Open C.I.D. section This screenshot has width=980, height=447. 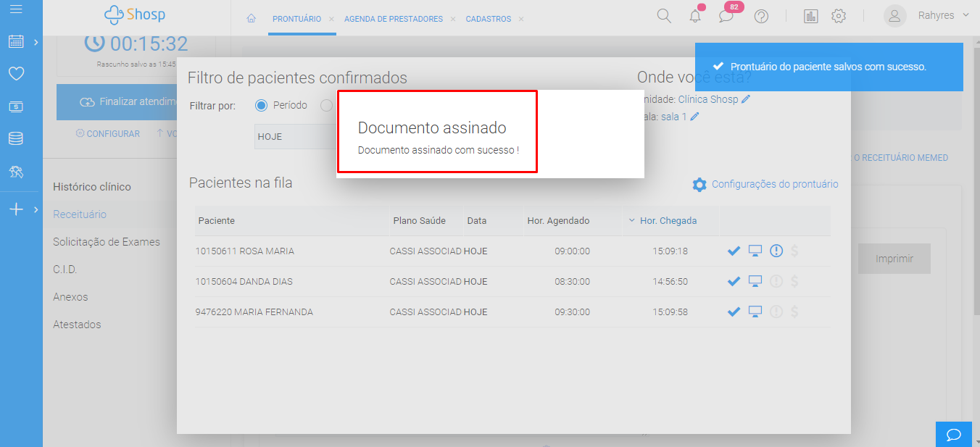click(65, 270)
